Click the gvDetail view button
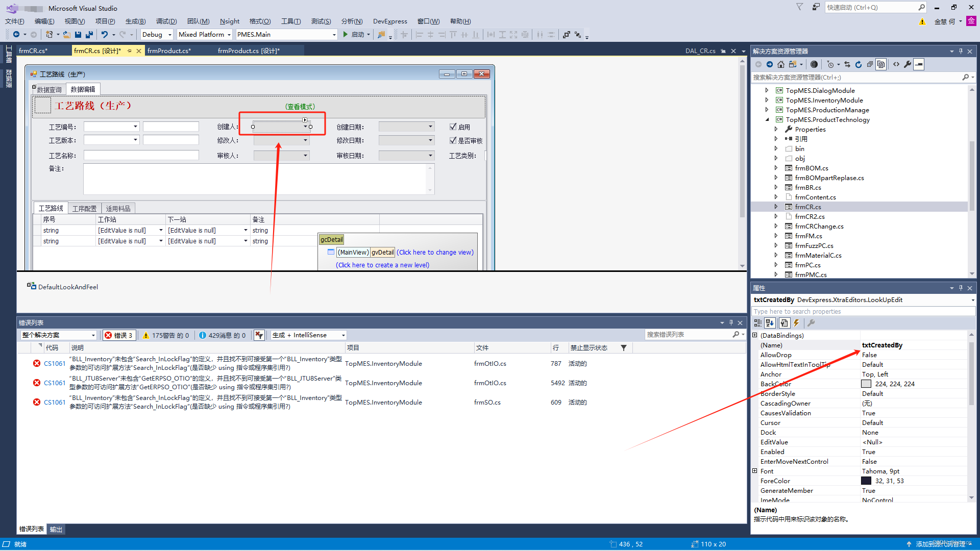This screenshot has width=980, height=551. coord(382,252)
